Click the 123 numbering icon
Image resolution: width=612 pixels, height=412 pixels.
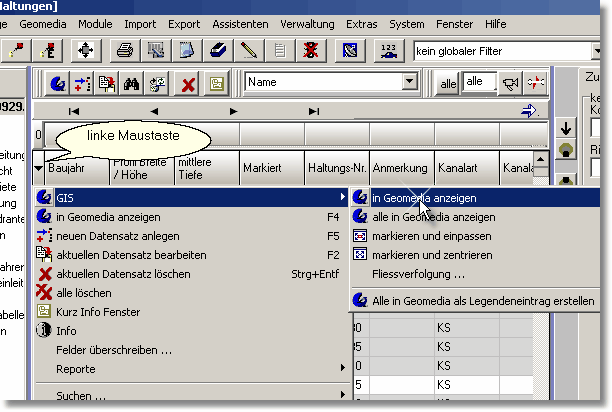(388, 51)
